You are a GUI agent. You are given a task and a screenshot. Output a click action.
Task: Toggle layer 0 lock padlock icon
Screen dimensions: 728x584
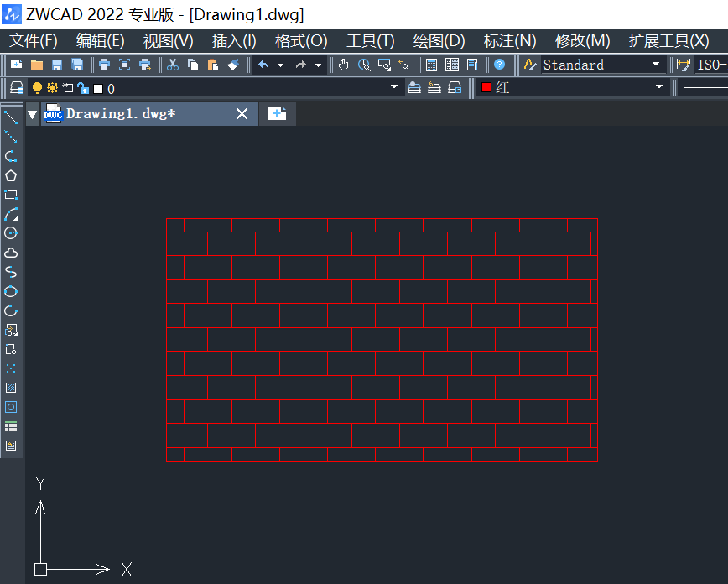click(83, 88)
